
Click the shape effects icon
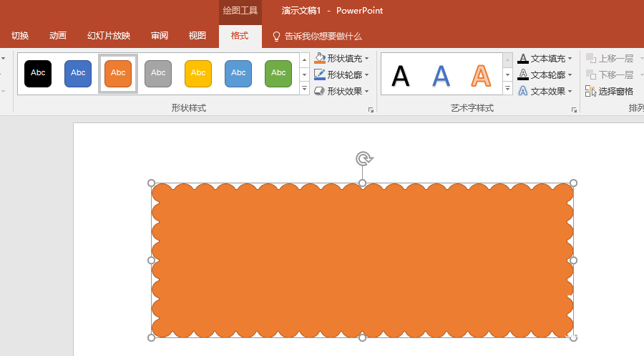[320, 91]
